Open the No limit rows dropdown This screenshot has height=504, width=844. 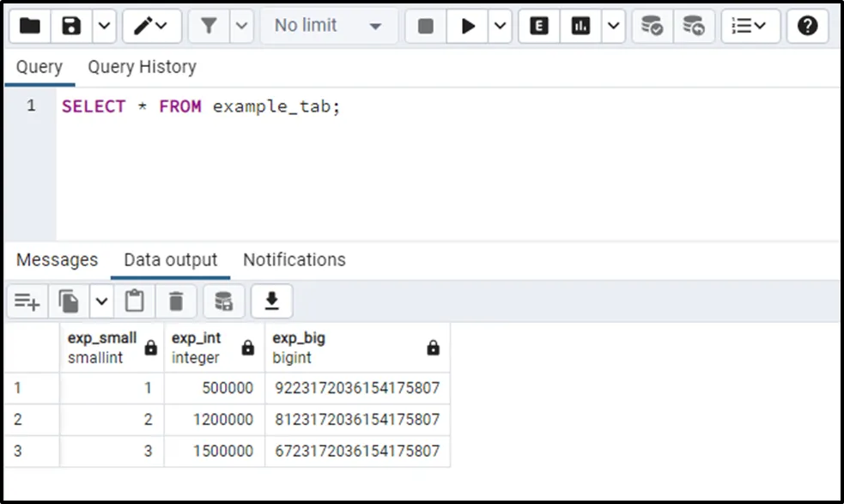328,26
